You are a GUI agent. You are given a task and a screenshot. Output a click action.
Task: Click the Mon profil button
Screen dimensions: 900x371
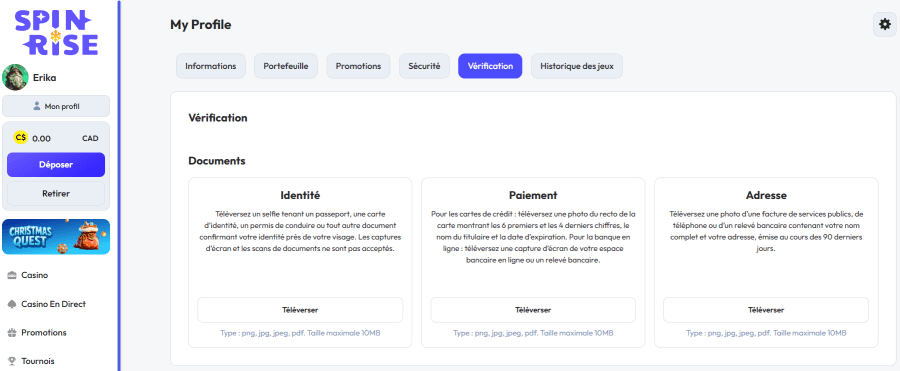[x=56, y=106]
